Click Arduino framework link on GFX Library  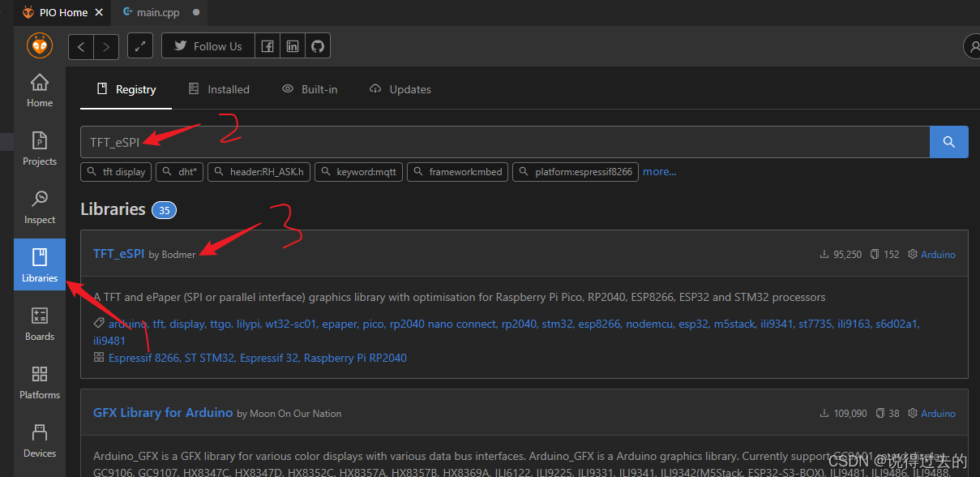(x=938, y=414)
